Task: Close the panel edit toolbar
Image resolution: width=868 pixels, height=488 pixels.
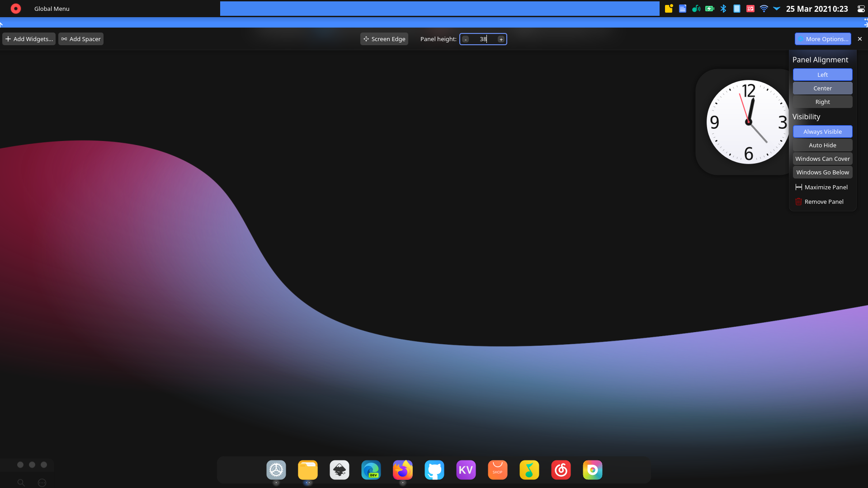Action: coord(860,39)
